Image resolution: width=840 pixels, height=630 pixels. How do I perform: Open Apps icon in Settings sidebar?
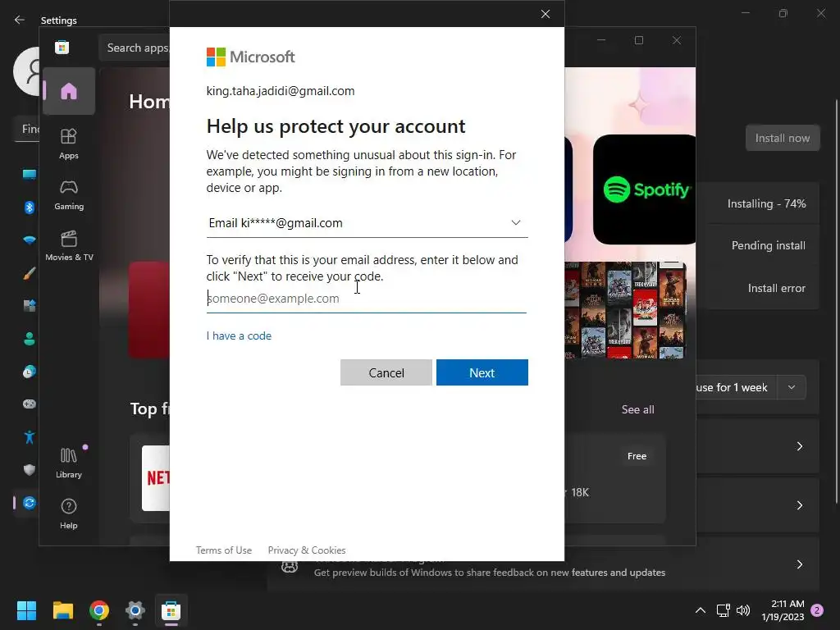pos(29,306)
